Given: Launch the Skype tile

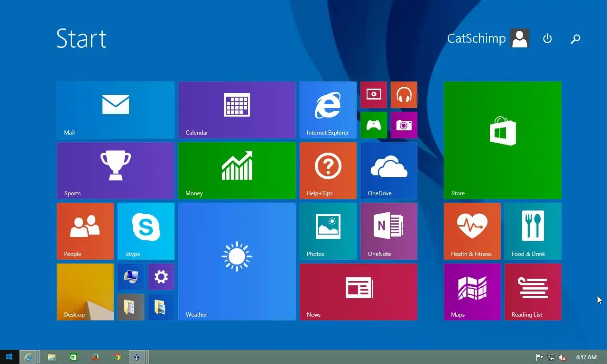Looking at the screenshot, I should point(146,231).
